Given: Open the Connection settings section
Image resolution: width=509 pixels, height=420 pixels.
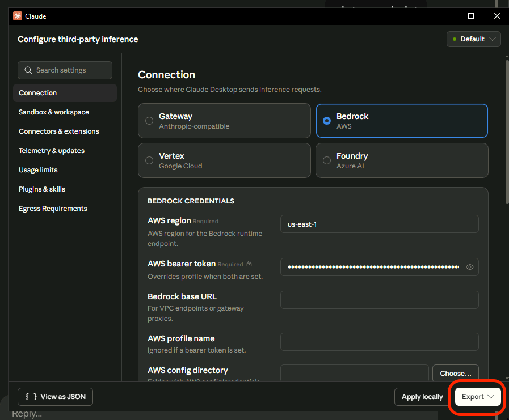Looking at the screenshot, I should point(65,93).
